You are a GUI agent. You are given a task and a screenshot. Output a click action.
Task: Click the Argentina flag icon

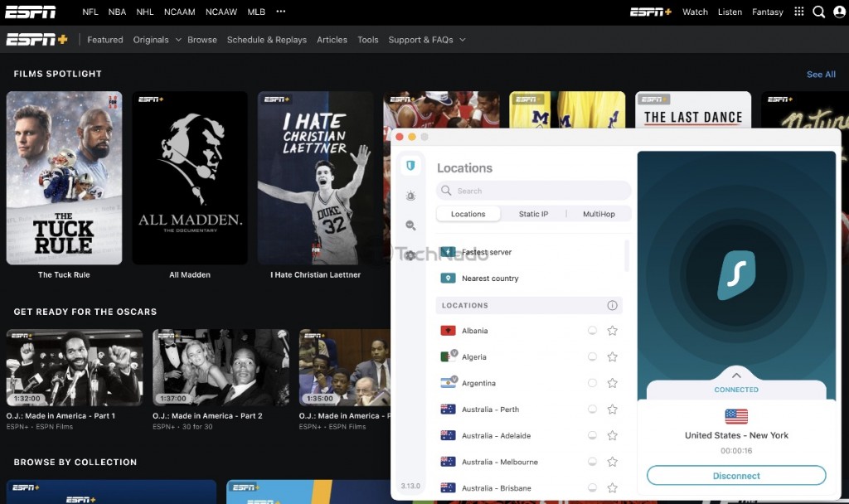tap(448, 383)
